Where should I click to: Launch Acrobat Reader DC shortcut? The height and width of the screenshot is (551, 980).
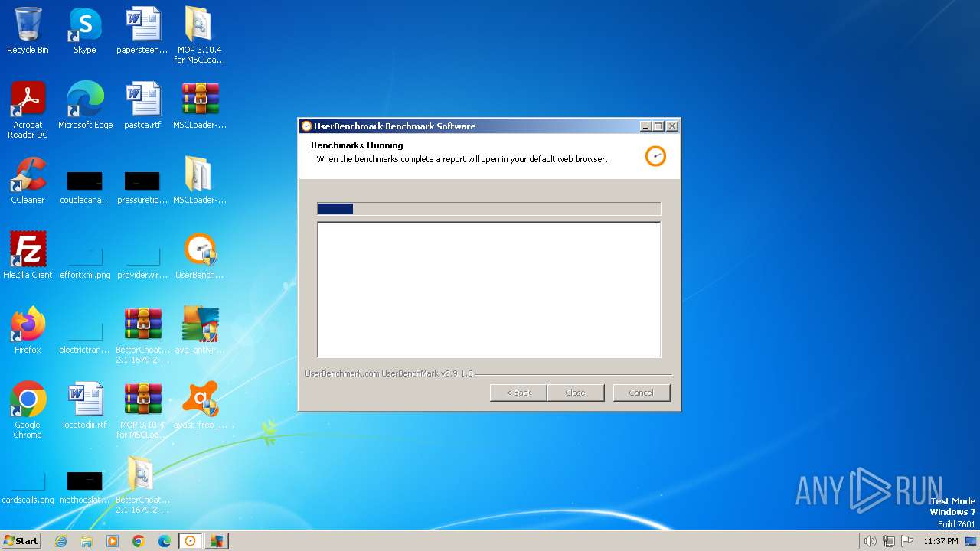pos(28,110)
